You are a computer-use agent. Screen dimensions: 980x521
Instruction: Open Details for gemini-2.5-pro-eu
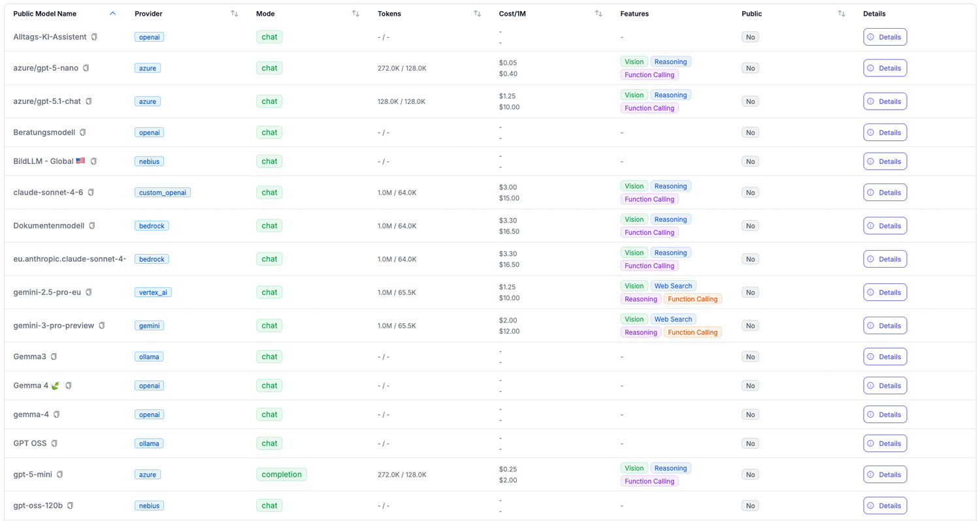tap(885, 292)
